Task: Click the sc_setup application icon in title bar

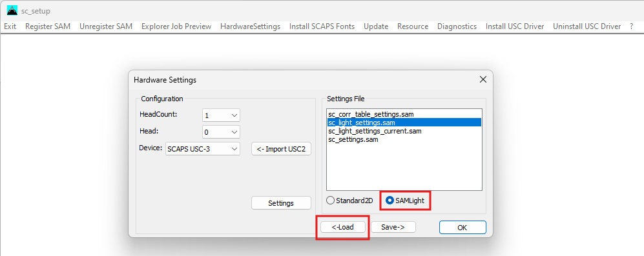Action: (x=12, y=11)
